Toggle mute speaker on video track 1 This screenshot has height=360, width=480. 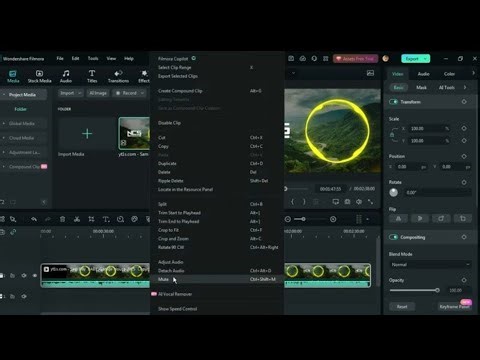(x=24, y=276)
